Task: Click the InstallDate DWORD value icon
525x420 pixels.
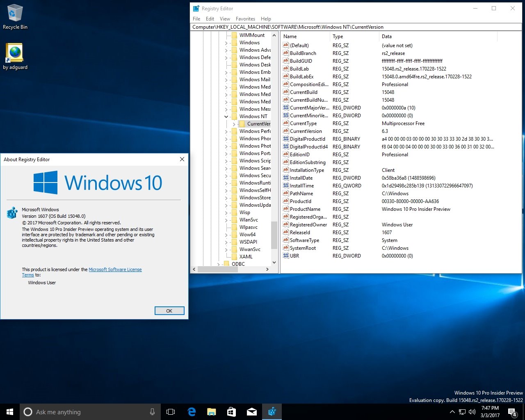Action: pyautogui.click(x=286, y=178)
